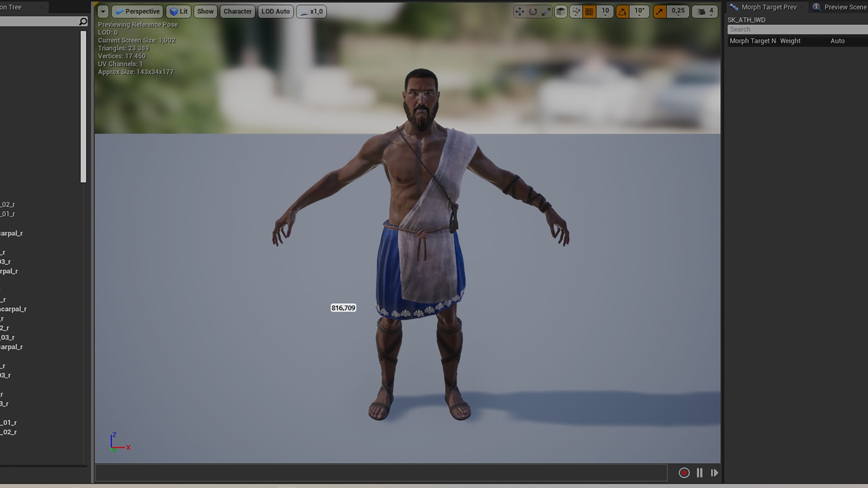
Task: Click the animation timeline scrub bar
Action: (381, 473)
